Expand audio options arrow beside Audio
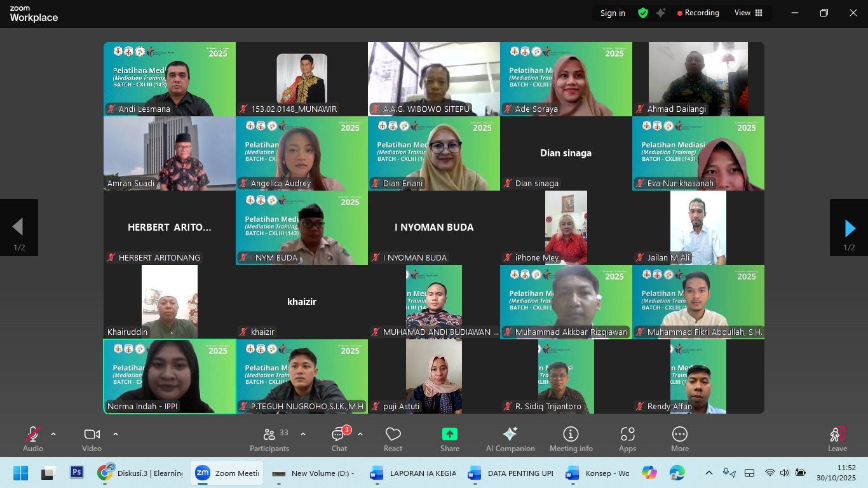 (53, 434)
